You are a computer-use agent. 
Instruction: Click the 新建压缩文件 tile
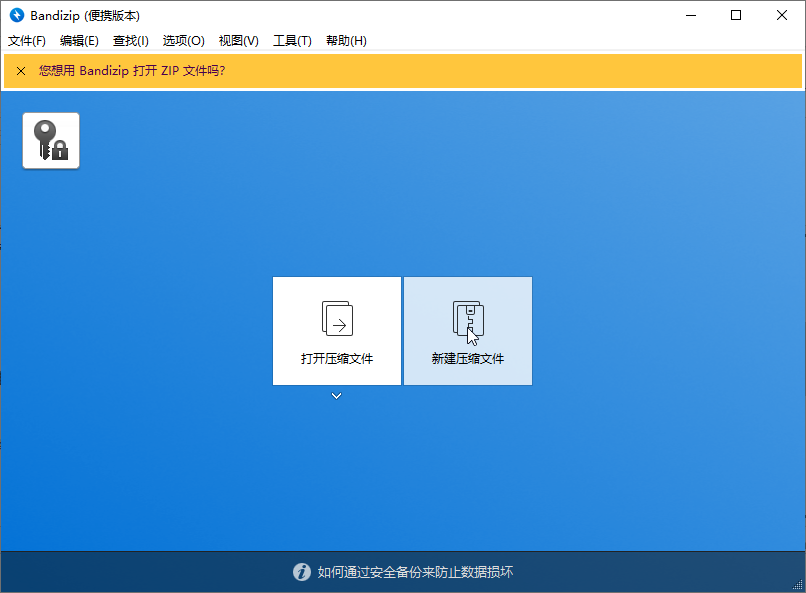point(468,331)
